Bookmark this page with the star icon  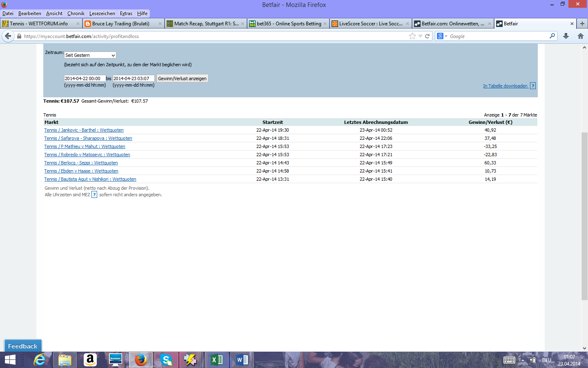click(x=412, y=36)
